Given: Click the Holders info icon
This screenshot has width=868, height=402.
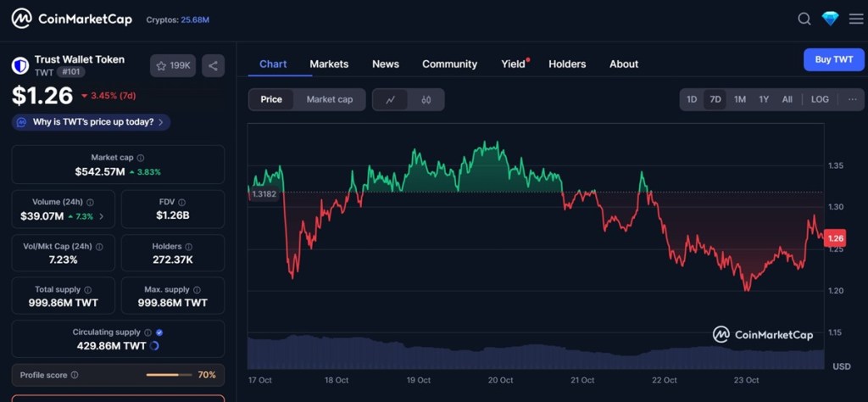Looking at the screenshot, I should [188, 247].
